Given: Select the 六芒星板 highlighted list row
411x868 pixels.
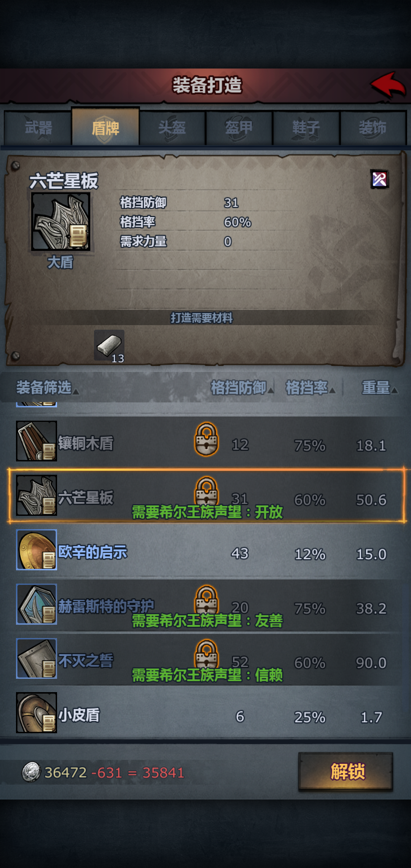Looking at the screenshot, I should click(x=207, y=495).
